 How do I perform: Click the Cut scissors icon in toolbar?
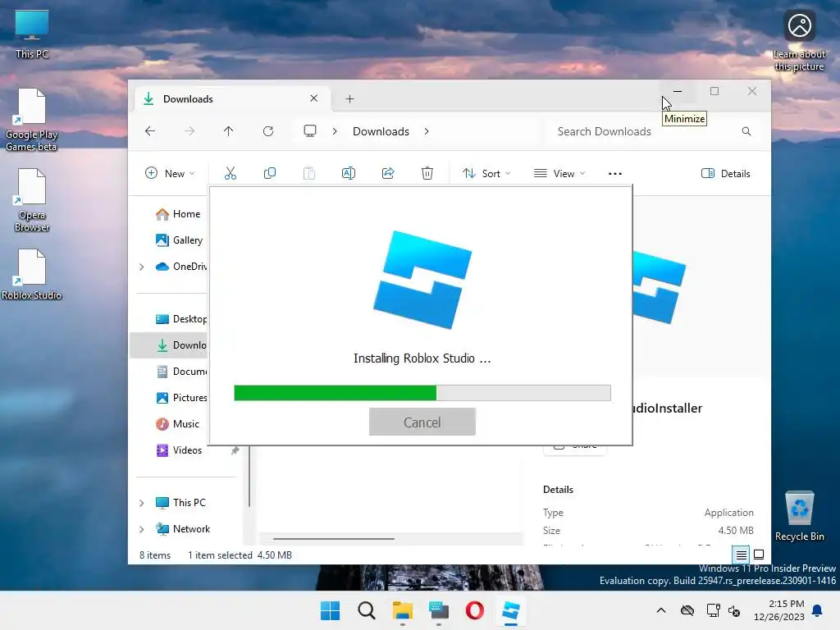231,173
